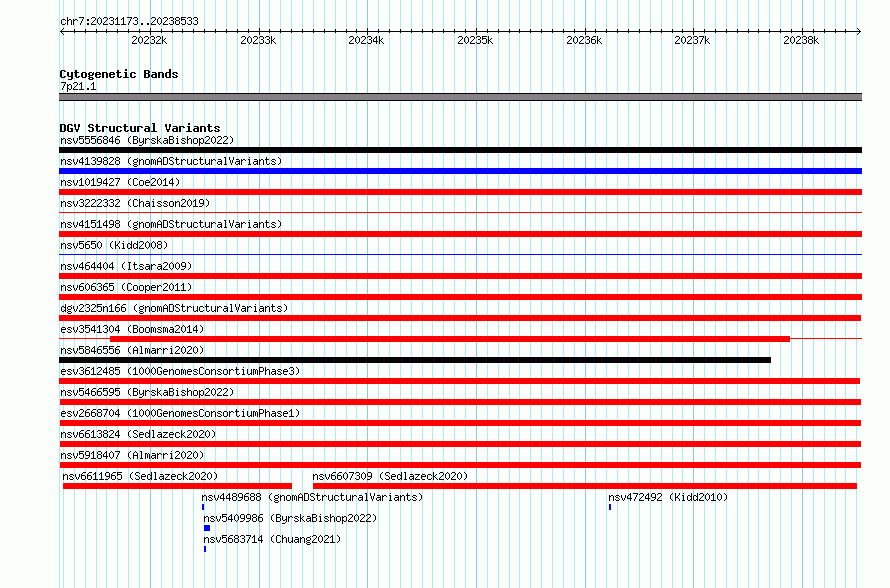Click the 20235k ruler position
The width and height of the screenshot is (890, 588).
(475, 40)
